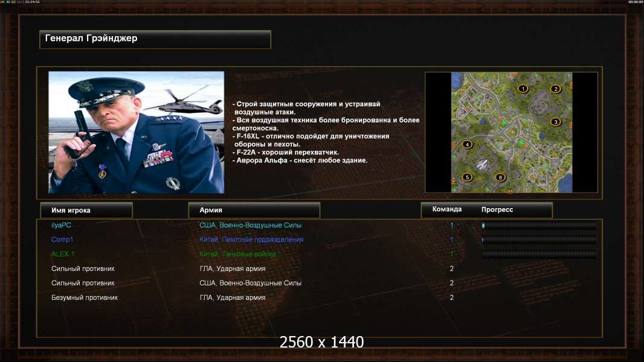
Task: Select 'Безумный противник' player row
Action: [x=84, y=297]
